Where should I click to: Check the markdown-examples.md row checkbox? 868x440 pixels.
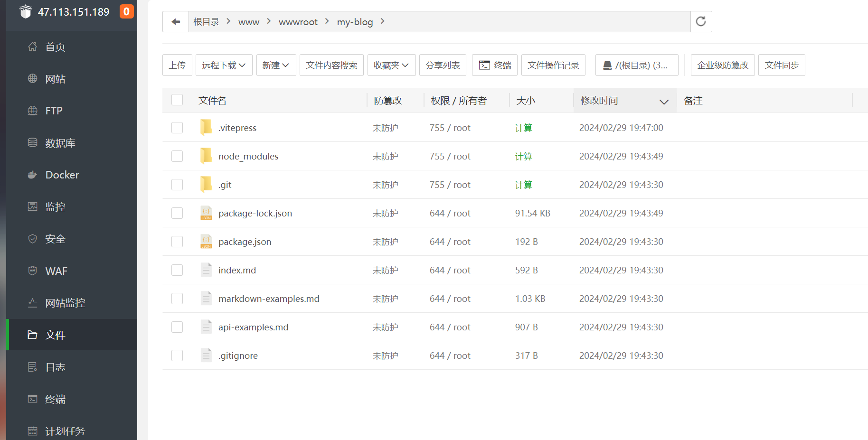pos(177,299)
